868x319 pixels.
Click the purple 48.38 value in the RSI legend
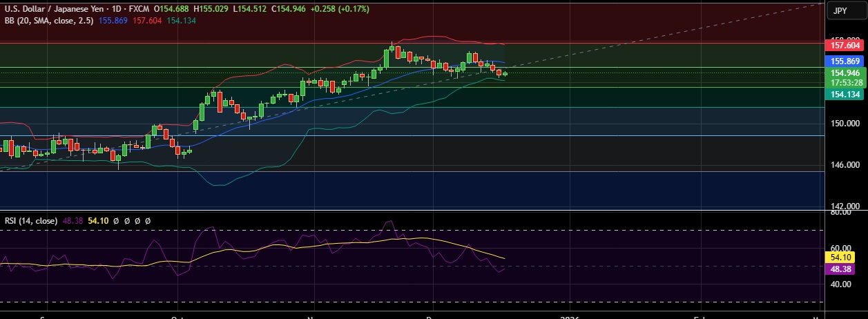coord(73,221)
